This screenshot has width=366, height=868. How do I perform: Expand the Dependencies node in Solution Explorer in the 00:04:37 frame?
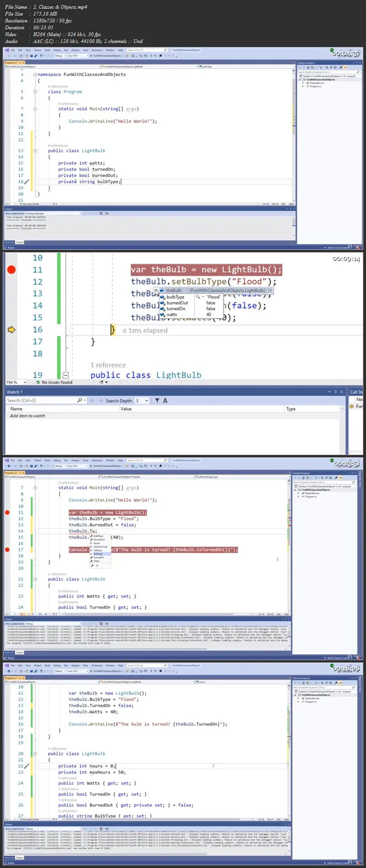303,83
